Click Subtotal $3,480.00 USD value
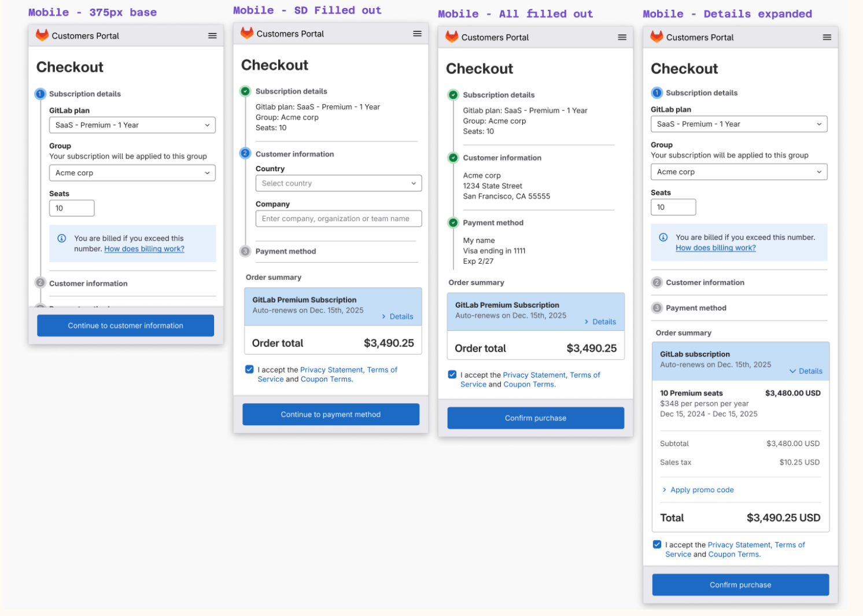This screenshot has width=863, height=616. click(793, 444)
